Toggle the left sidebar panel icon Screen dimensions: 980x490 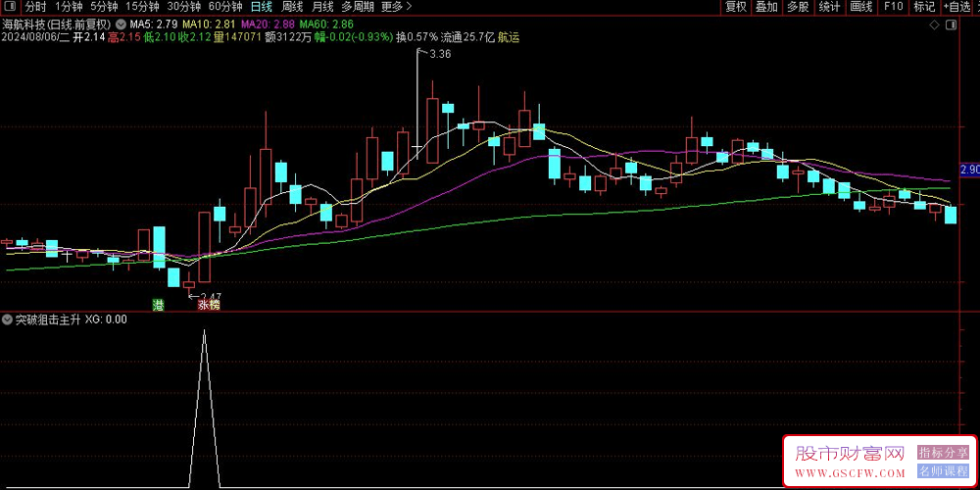(x=10, y=7)
